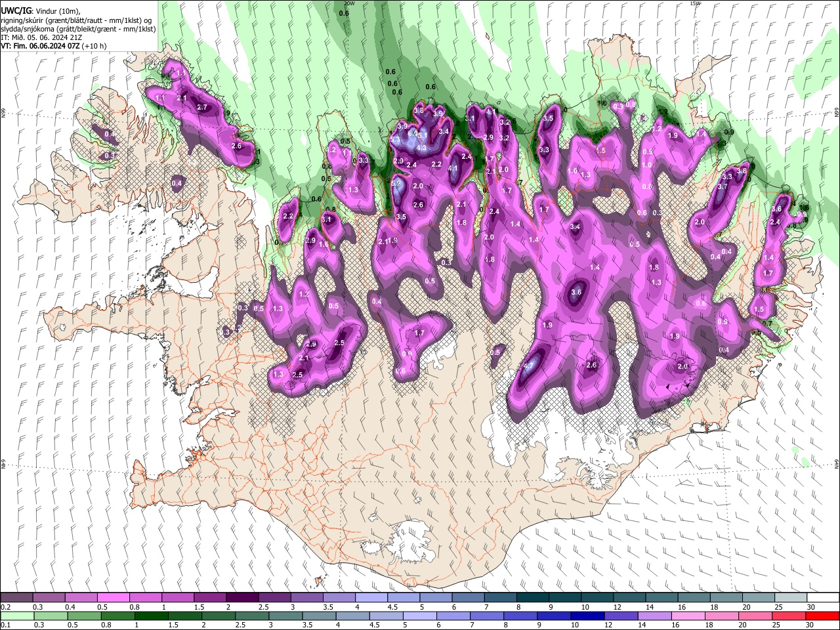Click the 15W longitude label
Viewport: 840px width, 630px height.
coord(695,3)
